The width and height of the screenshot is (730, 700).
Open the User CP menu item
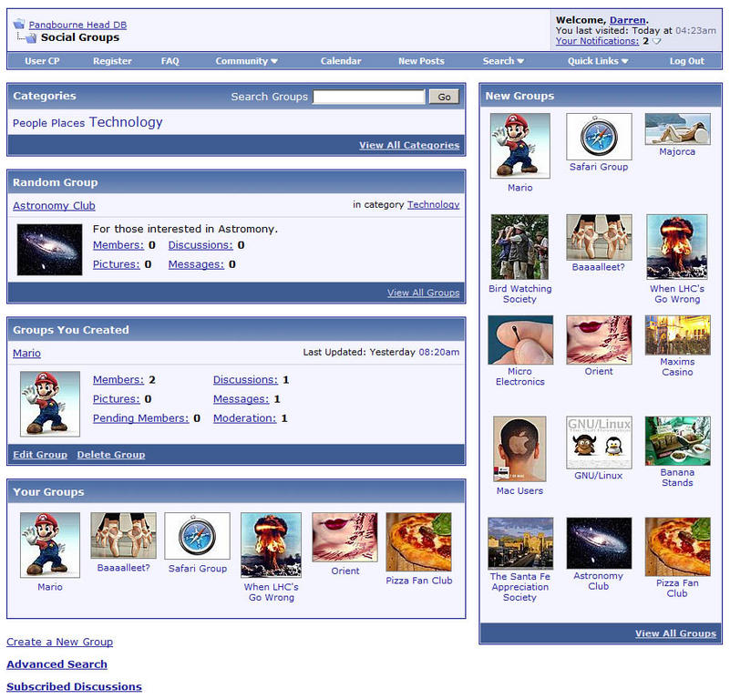42,61
